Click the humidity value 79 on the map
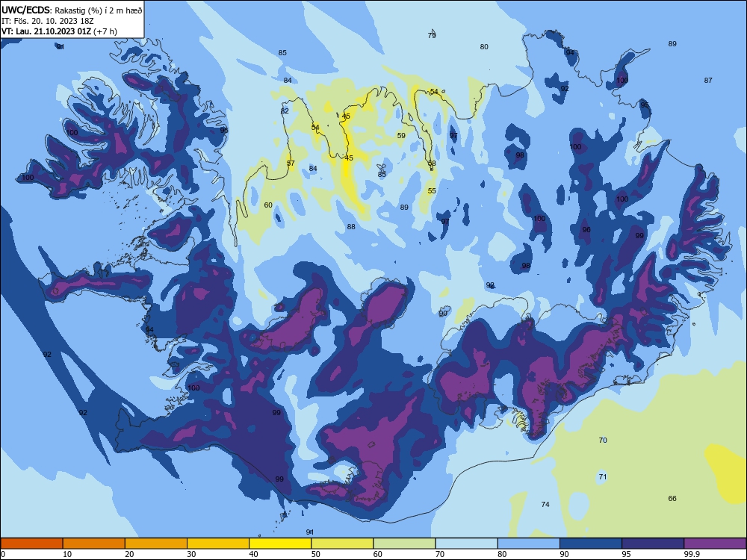The height and width of the screenshot is (560, 747). click(x=432, y=35)
